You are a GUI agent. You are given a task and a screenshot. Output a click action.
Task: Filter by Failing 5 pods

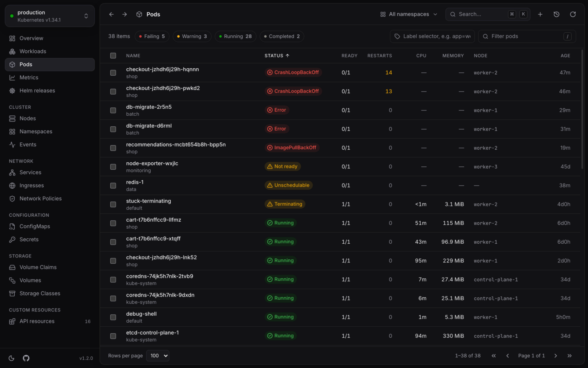pyautogui.click(x=152, y=36)
